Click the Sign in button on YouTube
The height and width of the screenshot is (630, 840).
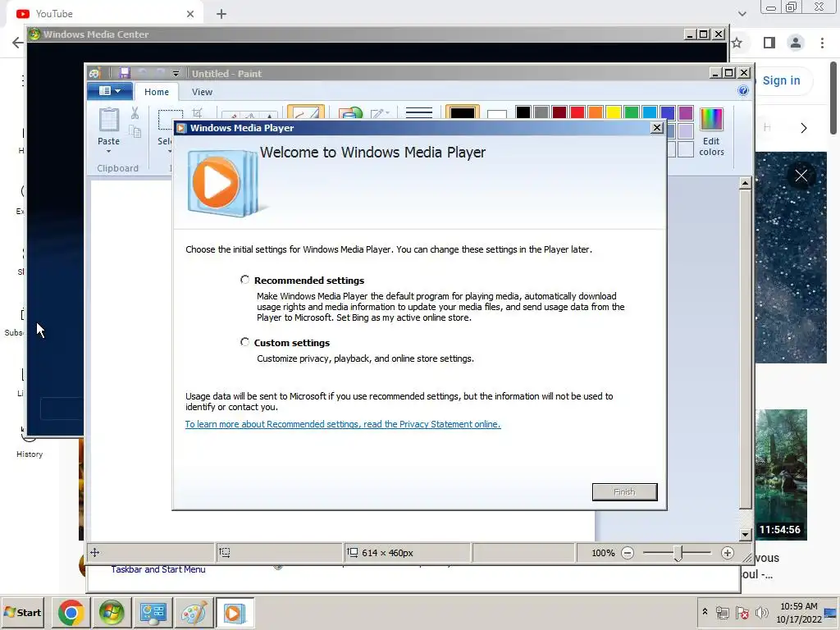781,80
